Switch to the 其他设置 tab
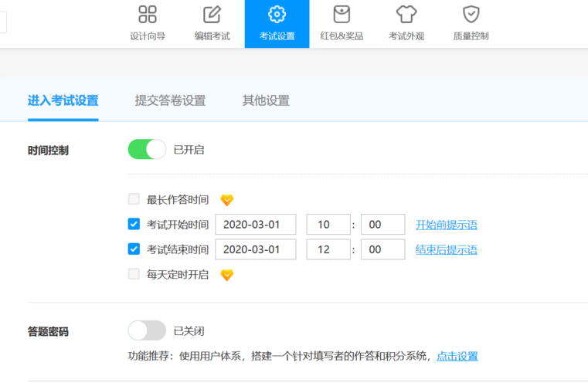 coord(266,100)
